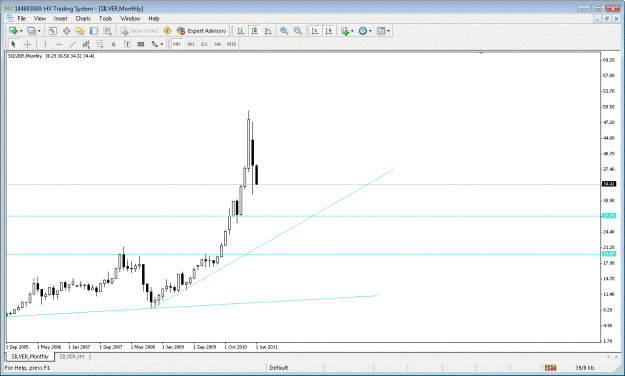Screen dimensions: 625x376
Task: Open the File menu
Action: 22,18
